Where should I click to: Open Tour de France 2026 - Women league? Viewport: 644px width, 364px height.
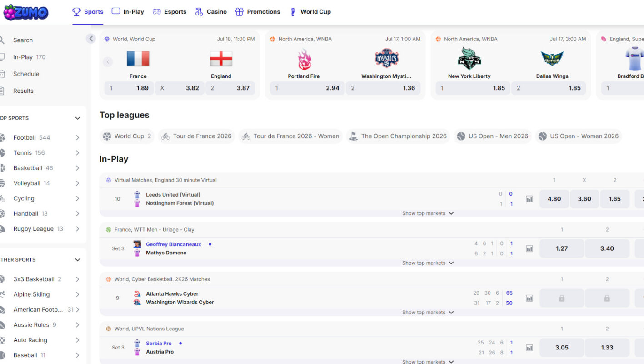click(x=290, y=136)
